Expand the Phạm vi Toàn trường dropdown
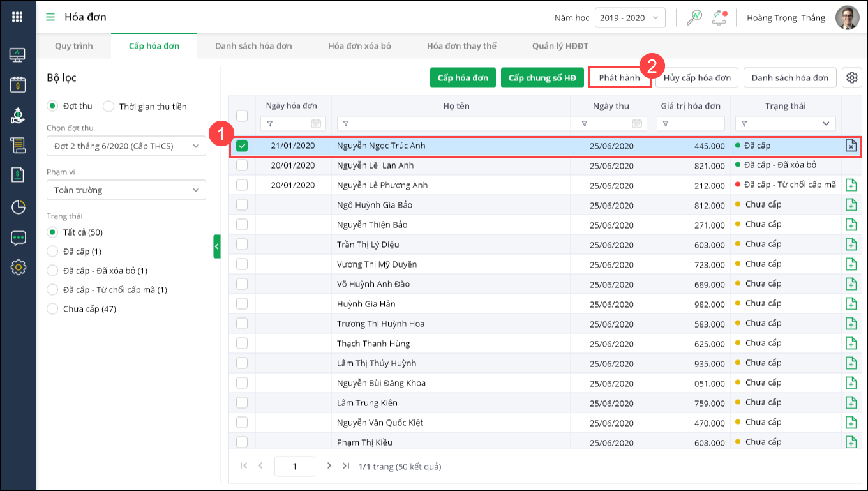 tap(126, 190)
